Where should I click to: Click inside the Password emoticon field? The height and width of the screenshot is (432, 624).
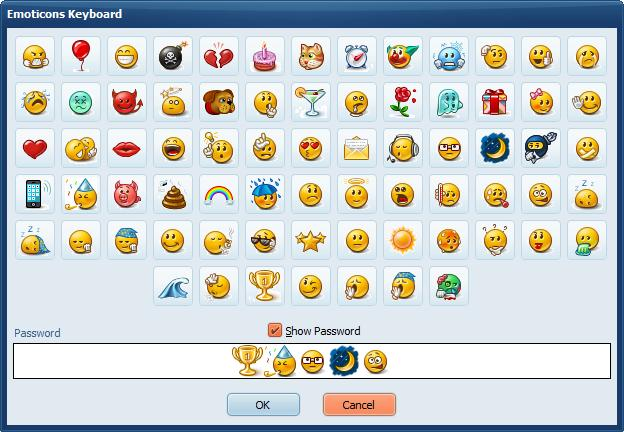click(x=312, y=361)
